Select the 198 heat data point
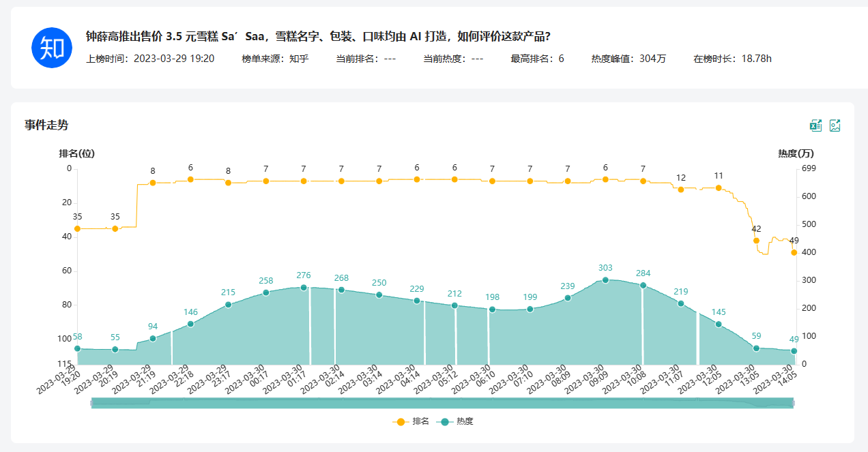The image size is (868, 452). click(x=492, y=310)
